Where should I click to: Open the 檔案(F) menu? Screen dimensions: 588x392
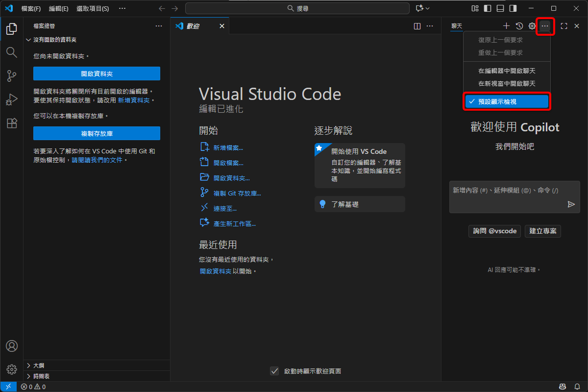pos(30,8)
